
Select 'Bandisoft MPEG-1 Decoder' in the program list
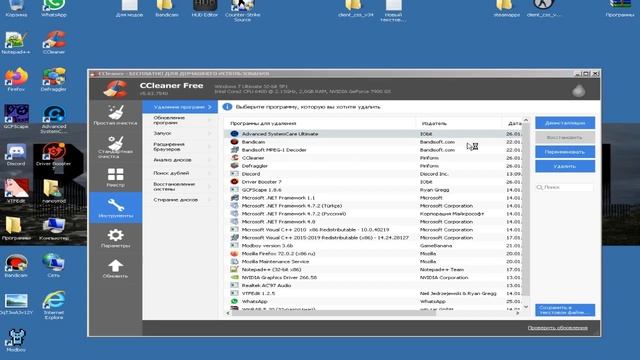373,150
